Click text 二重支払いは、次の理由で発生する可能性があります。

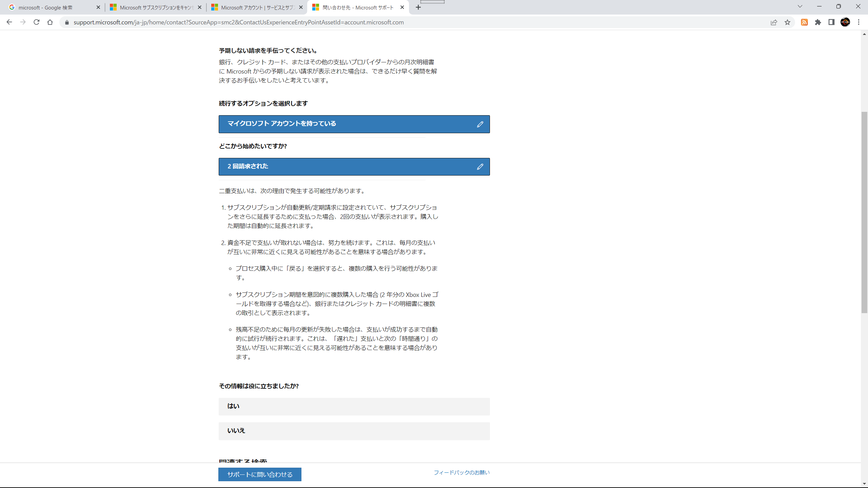click(x=293, y=191)
